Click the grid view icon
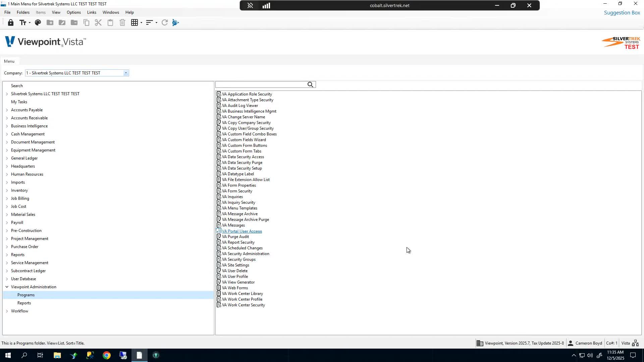The height and width of the screenshot is (362, 644). point(135,23)
